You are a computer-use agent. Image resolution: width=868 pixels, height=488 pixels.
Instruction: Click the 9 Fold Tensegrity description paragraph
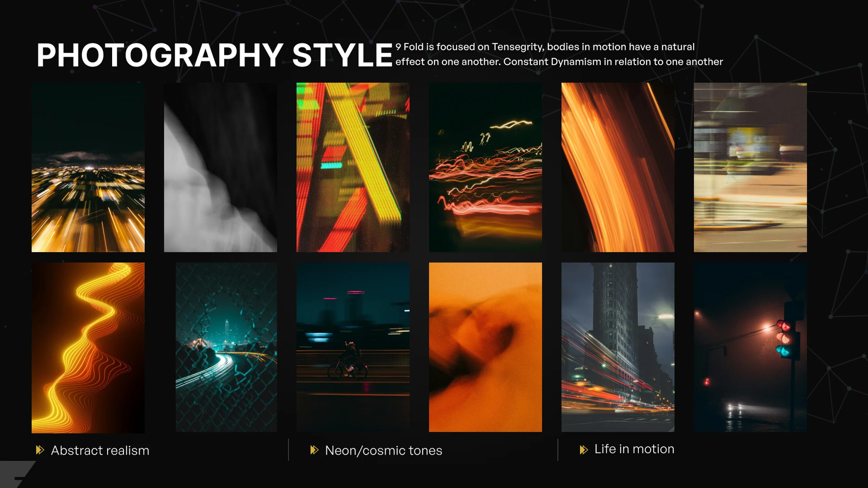pos(559,54)
